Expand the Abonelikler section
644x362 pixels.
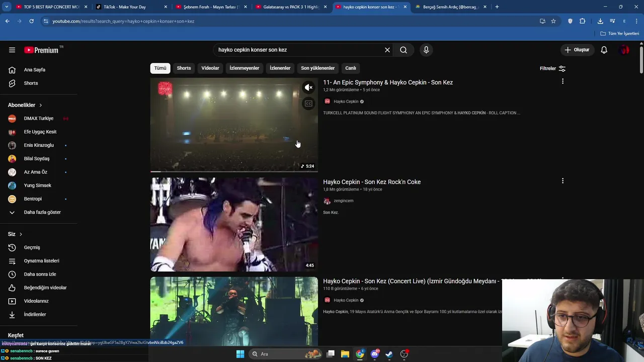25,105
